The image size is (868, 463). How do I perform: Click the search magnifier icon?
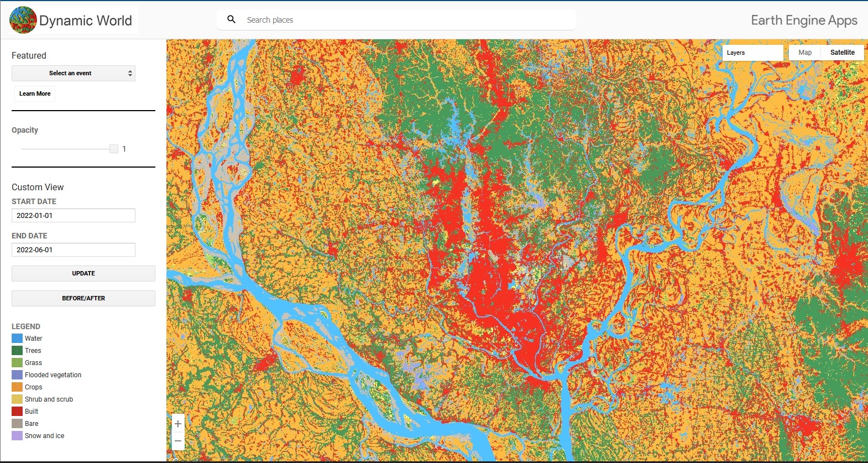coord(232,19)
